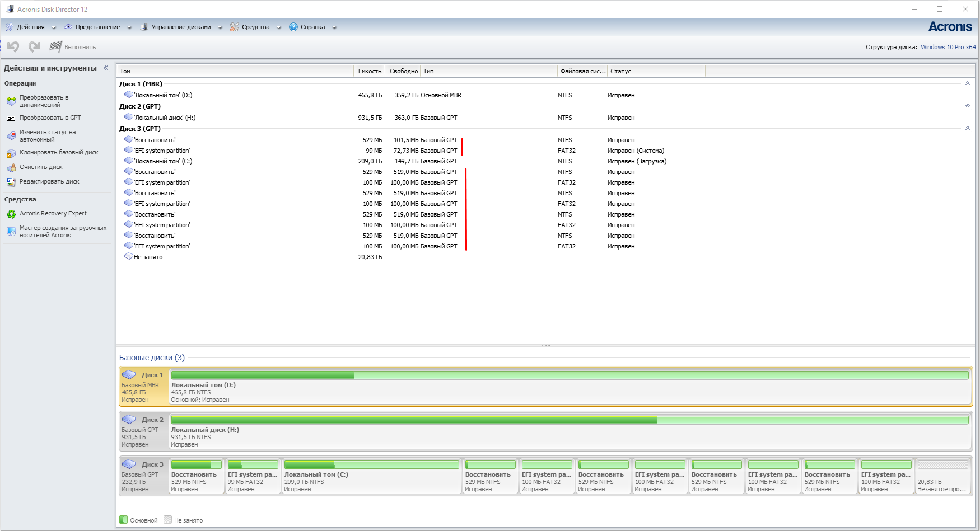Image resolution: width=980 pixels, height=531 pixels.
Task: Click the Acronis Recovery Expert link
Action: 53,213
